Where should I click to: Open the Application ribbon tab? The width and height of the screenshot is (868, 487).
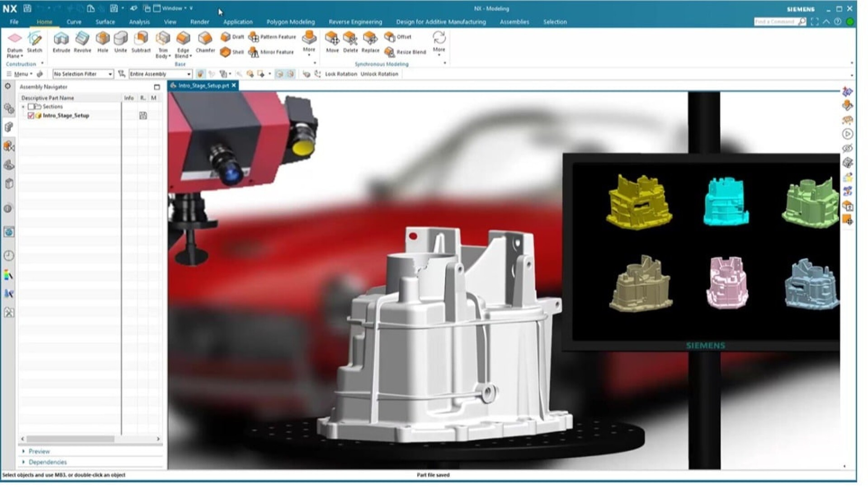(x=238, y=22)
